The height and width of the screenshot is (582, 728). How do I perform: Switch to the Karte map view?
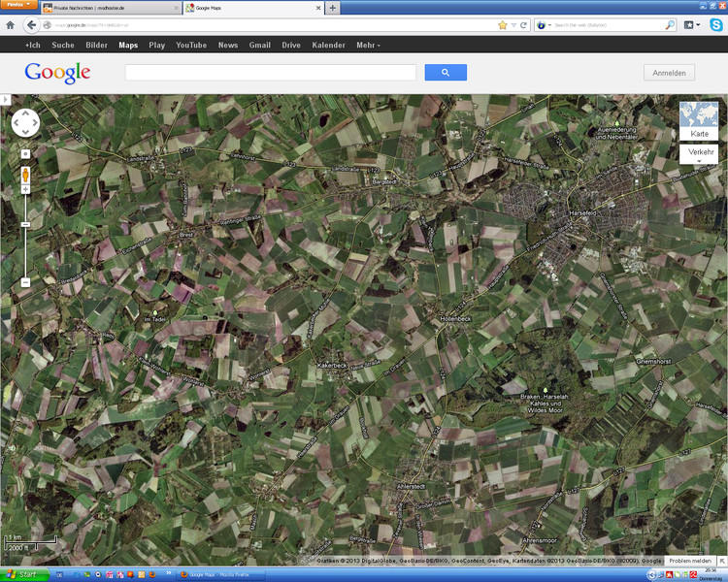[x=699, y=121]
